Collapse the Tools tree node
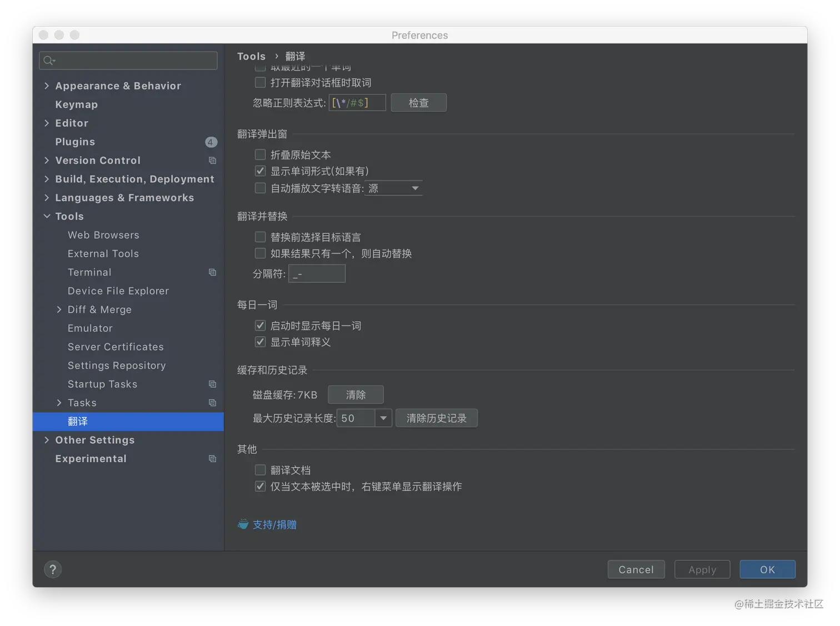The image size is (840, 626). click(47, 216)
